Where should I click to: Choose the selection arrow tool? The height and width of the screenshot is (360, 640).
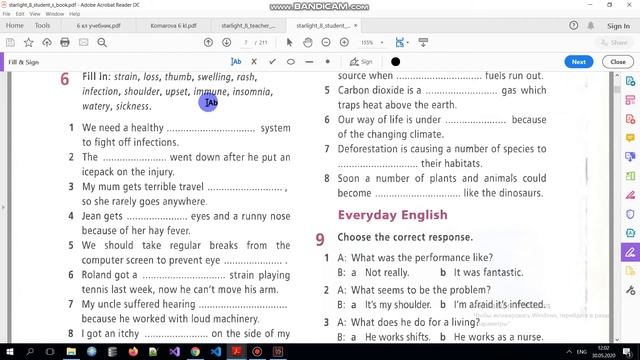tap(289, 42)
